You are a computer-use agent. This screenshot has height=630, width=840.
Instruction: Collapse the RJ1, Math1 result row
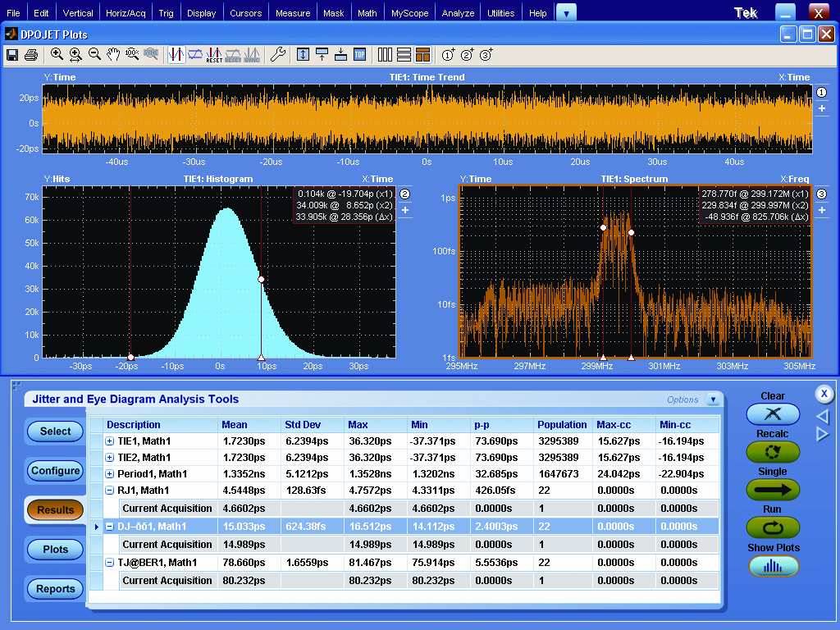point(110,490)
